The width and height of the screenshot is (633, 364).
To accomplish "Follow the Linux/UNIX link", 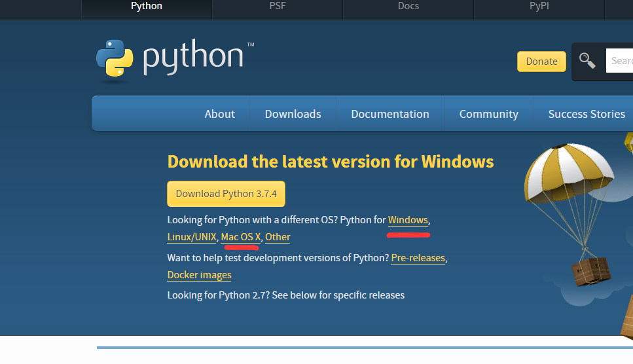I will [x=192, y=237].
